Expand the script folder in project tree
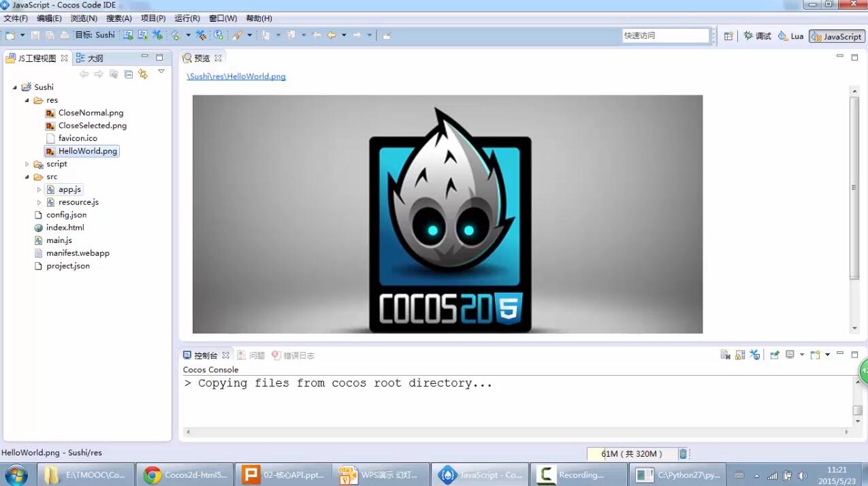Screen dimensions: 868x486 (x=27, y=164)
